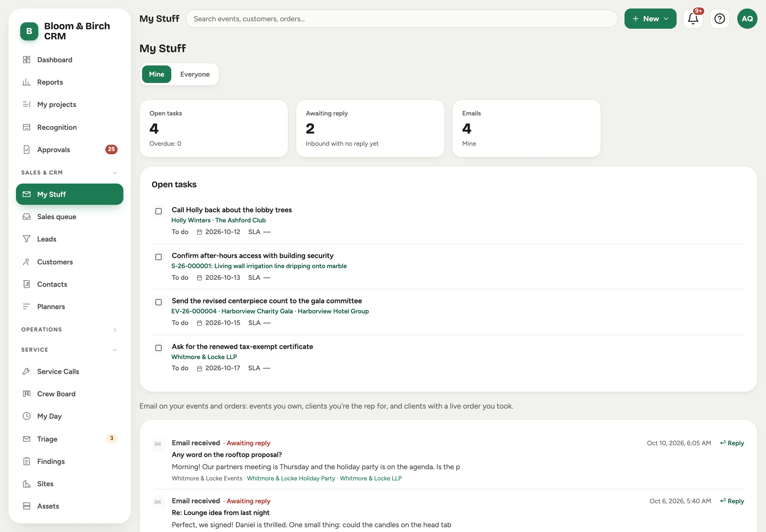This screenshot has width=766, height=532.
Task: Switch to the Everyone tab
Action: 195,74
